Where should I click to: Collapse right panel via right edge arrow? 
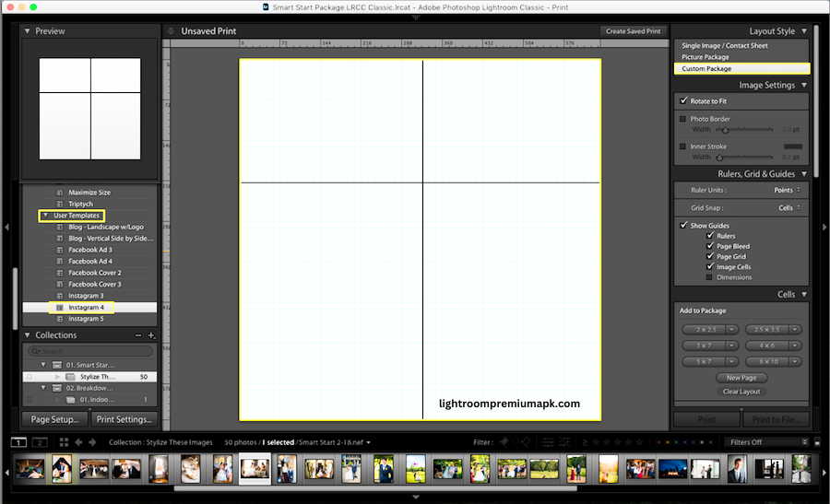[824, 227]
